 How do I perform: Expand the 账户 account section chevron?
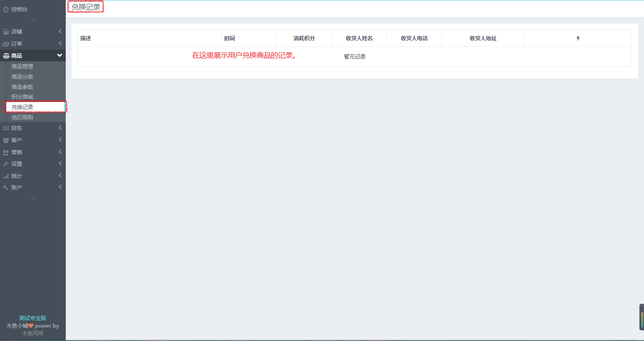60,187
